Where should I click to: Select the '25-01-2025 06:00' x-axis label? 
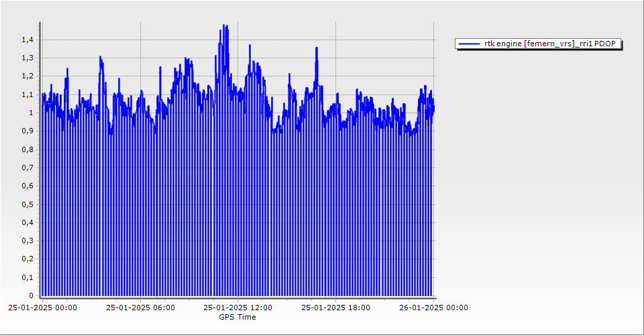coord(141,308)
